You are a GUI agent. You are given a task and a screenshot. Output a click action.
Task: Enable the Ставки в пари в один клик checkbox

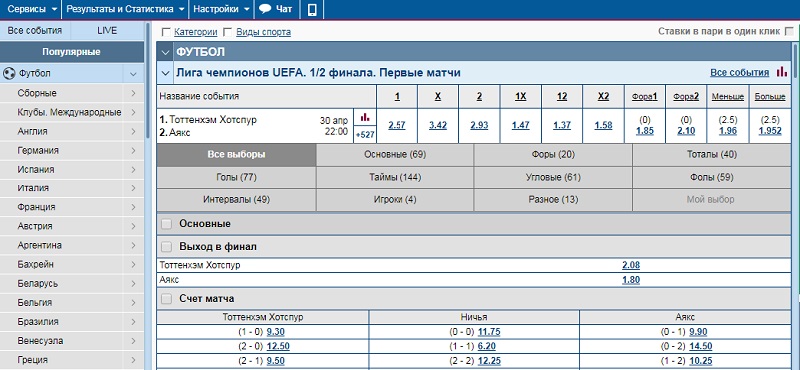point(789,32)
